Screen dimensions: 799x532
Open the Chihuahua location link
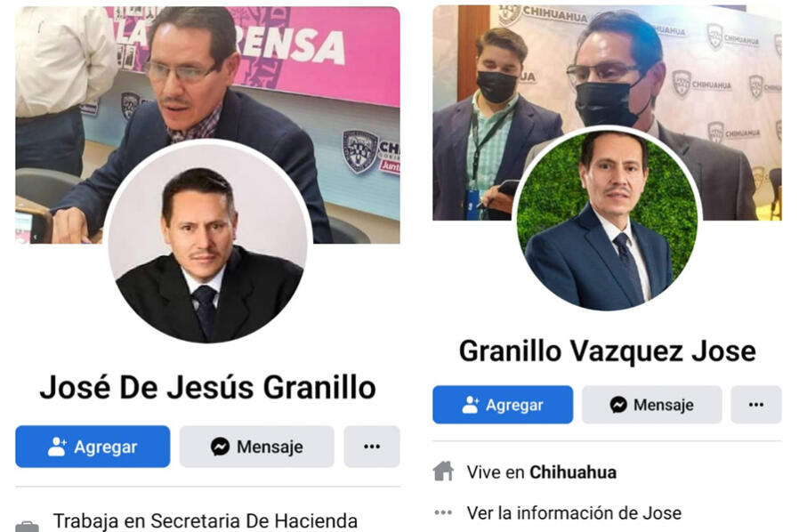click(573, 472)
